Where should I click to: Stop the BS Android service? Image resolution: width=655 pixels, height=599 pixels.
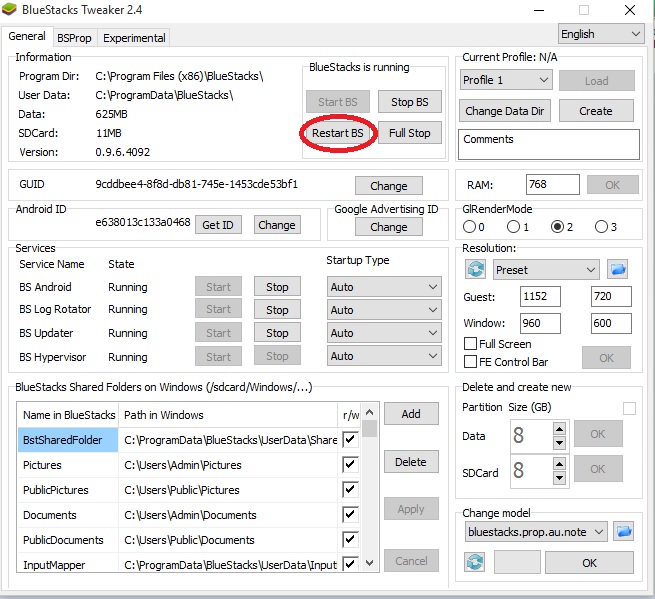click(277, 287)
